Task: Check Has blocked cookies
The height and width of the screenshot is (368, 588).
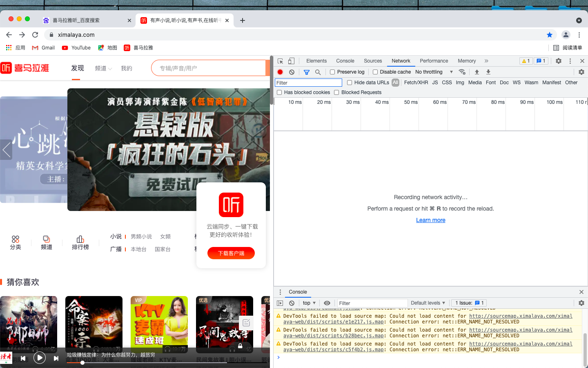Action: click(279, 92)
